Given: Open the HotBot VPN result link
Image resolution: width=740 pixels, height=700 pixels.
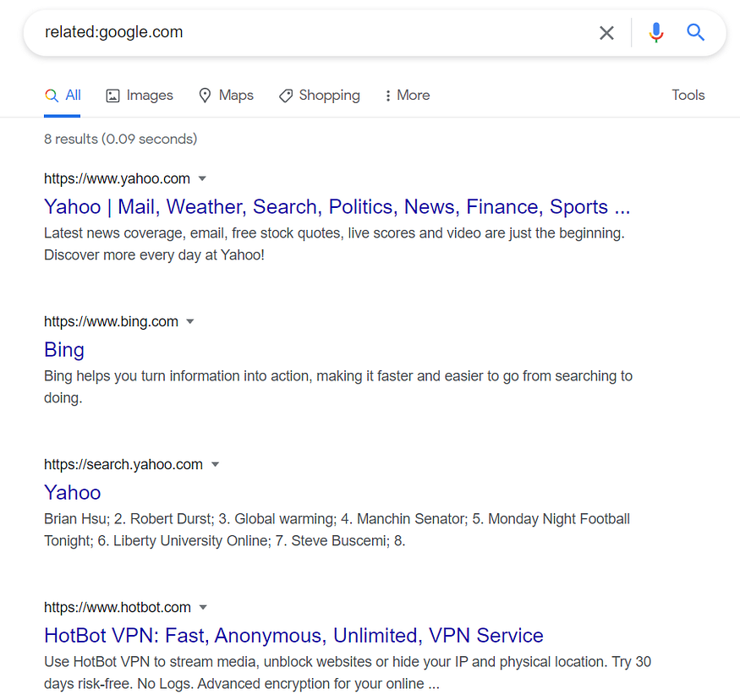Looking at the screenshot, I should click(293, 636).
